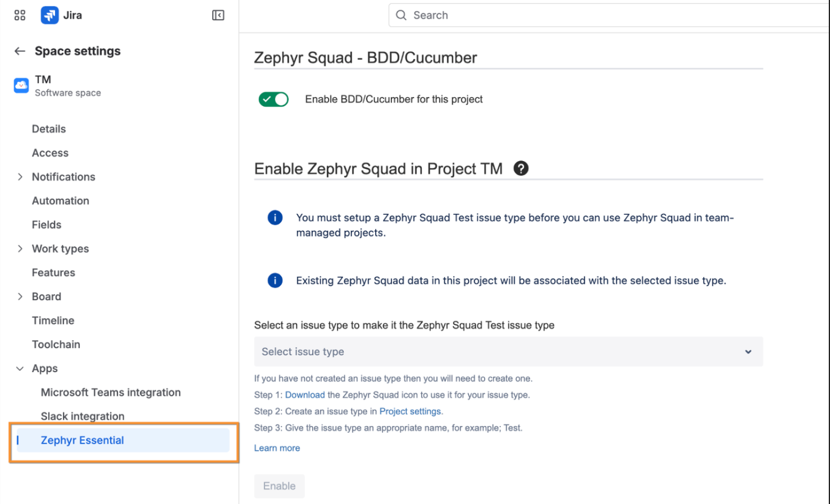Open the Zephyr Squad help question mark
This screenshot has height=504, width=830.
click(x=521, y=168)
